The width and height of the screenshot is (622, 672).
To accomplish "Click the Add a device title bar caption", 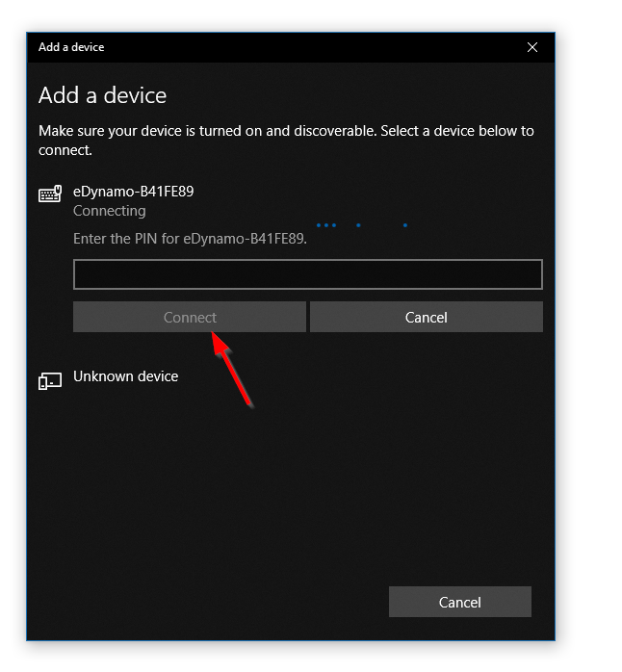I will (71, 47).
